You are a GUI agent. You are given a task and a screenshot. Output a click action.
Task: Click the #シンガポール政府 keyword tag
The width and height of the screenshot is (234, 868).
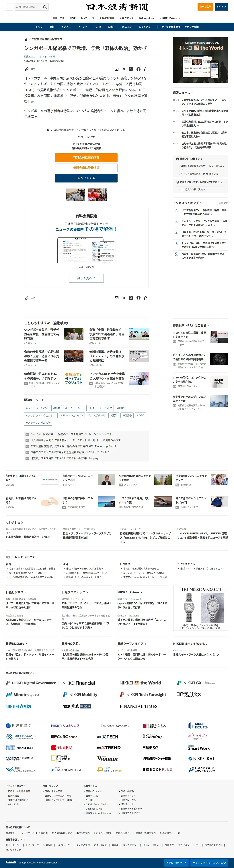37,408
